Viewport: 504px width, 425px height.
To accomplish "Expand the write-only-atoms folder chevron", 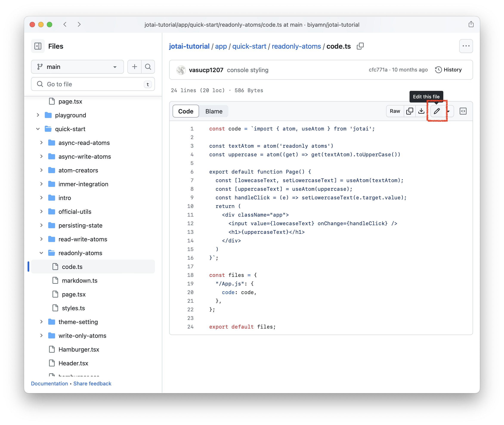I will (x=41, y=336).
